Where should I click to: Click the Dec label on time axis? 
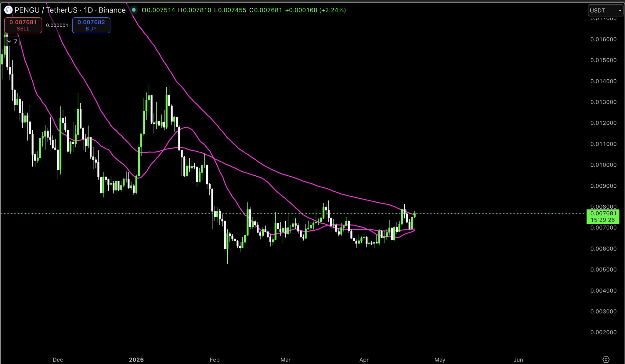(58, 360)
